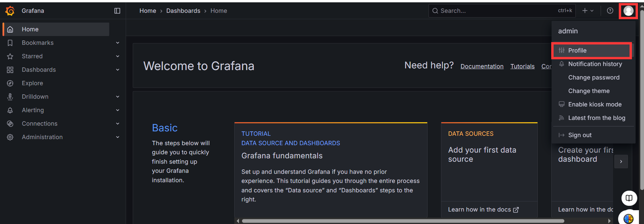Click the right arrow of horizontal scrollbar

pyautogui.click(x=609, y=221)
